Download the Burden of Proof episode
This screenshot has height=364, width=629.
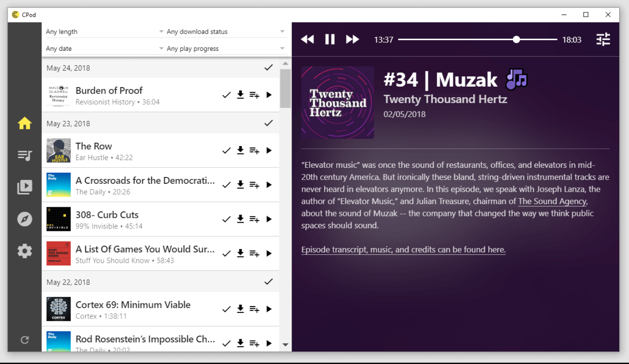click(x=240, y=95)
